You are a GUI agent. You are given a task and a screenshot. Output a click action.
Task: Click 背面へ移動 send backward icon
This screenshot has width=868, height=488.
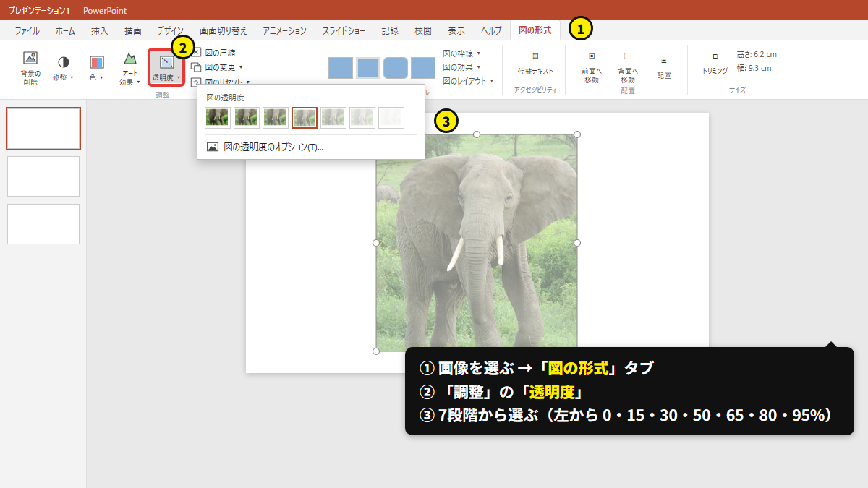coord(628,56)
